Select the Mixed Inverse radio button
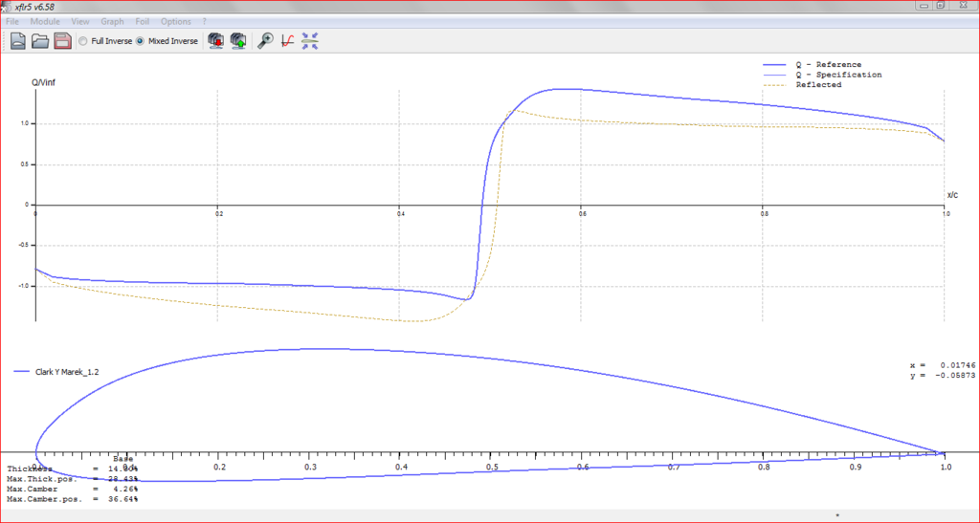The width and height of the screenshot is (980, 523). click(140, 41)
